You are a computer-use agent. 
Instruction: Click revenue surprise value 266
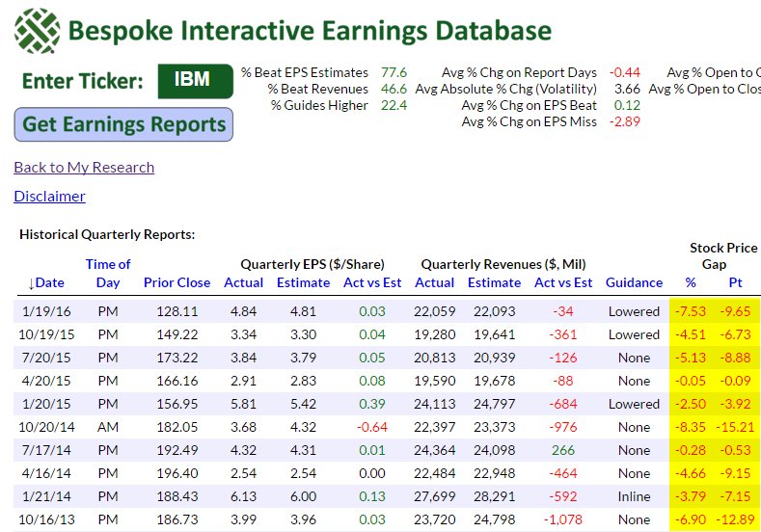coord(563,450)
